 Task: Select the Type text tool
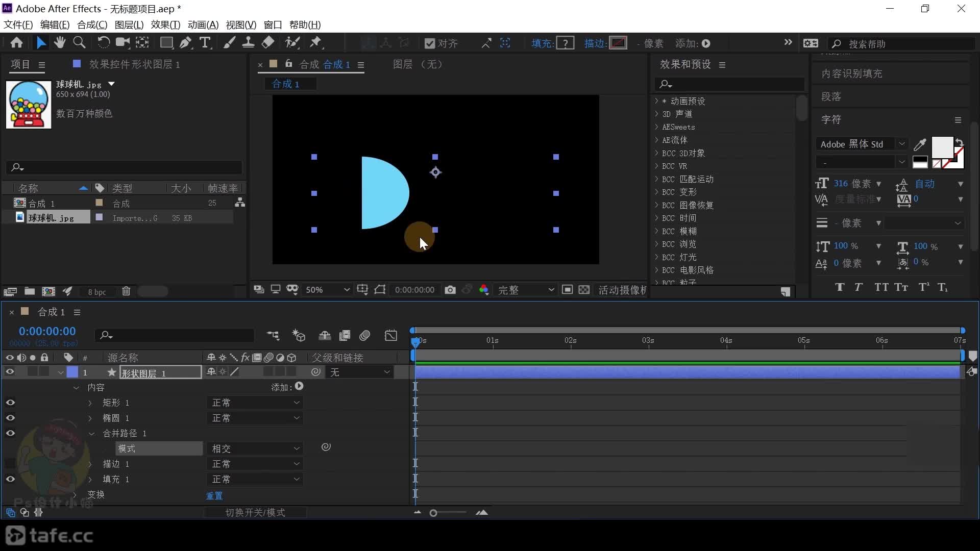coord(205,43)
